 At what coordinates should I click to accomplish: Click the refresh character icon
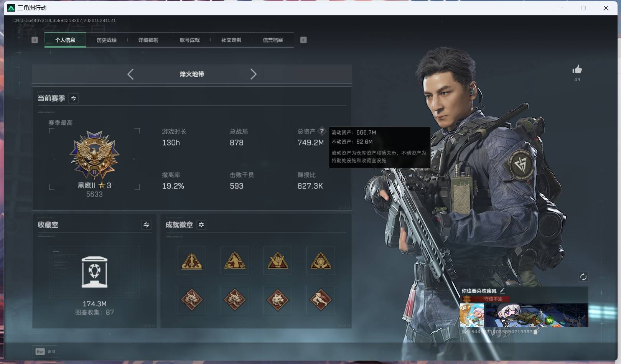583,277
